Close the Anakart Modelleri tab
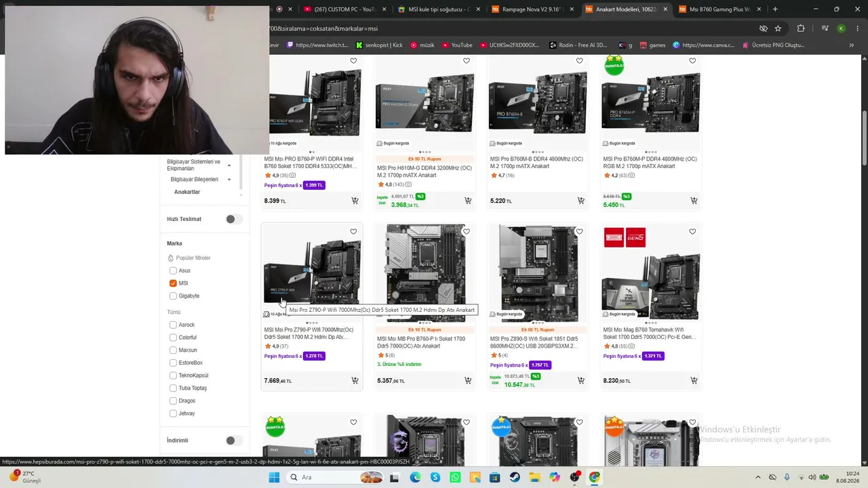This screenshot has width=868, height=488. pos(665,9)
